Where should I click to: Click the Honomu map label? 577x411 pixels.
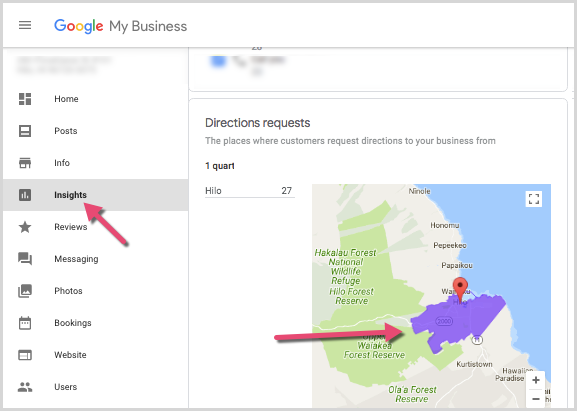[x=445, y=225]
